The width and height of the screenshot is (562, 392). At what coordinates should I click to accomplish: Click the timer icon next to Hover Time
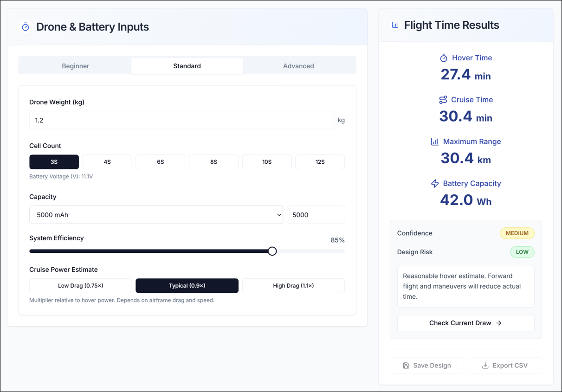click(444, 58)
